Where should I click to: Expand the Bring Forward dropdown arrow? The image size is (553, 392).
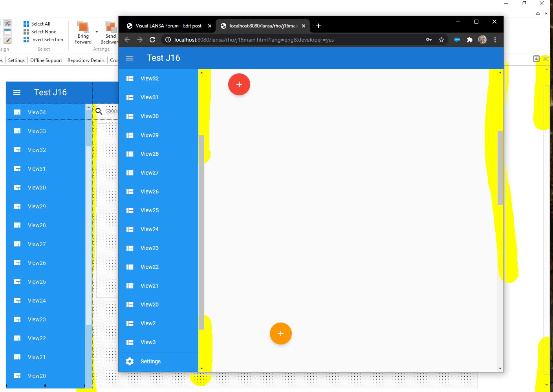click(x=97, y=32)
